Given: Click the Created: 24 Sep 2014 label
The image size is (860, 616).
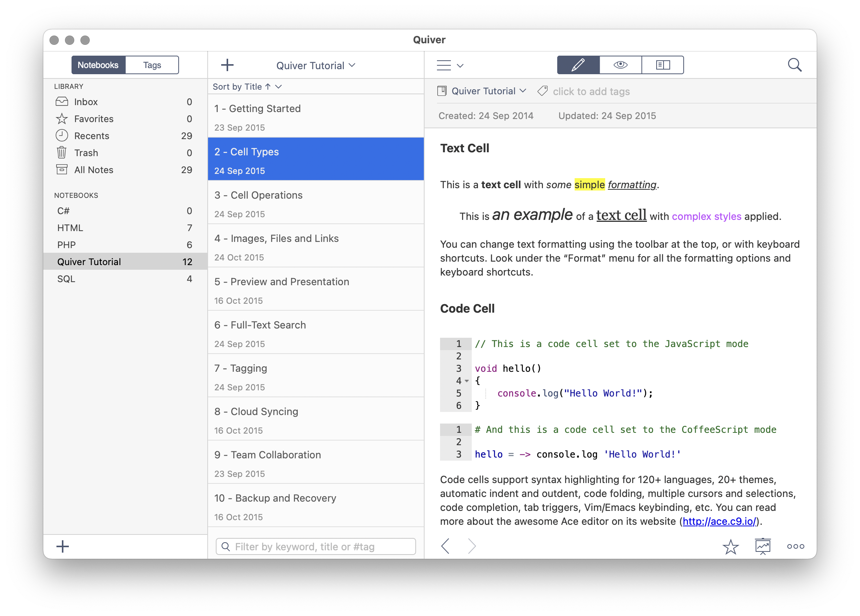Looking at the screenshot, I should 486,116.
